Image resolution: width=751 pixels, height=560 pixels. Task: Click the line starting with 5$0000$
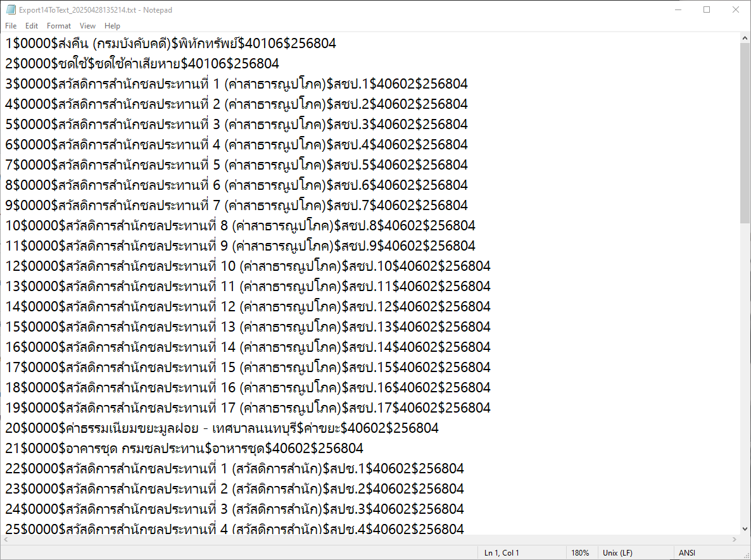(236, 125)
